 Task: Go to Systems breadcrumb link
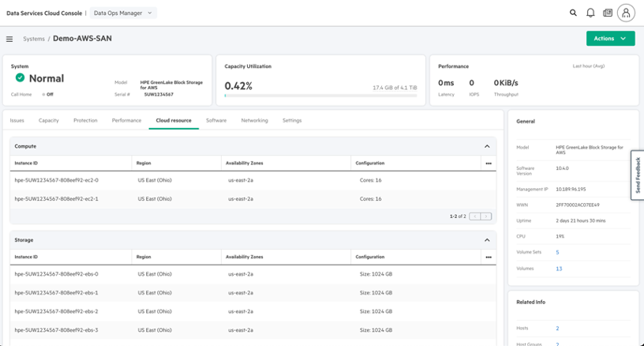pos(34,39)
